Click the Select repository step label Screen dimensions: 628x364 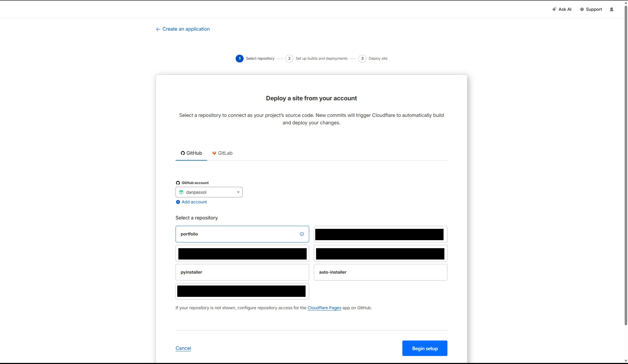(x=260, y=59)
